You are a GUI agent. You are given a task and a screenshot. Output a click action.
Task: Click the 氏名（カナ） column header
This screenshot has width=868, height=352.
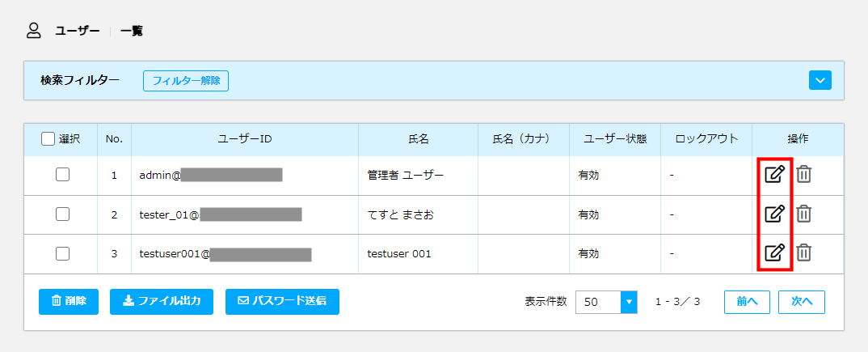[x=524, y=139]
